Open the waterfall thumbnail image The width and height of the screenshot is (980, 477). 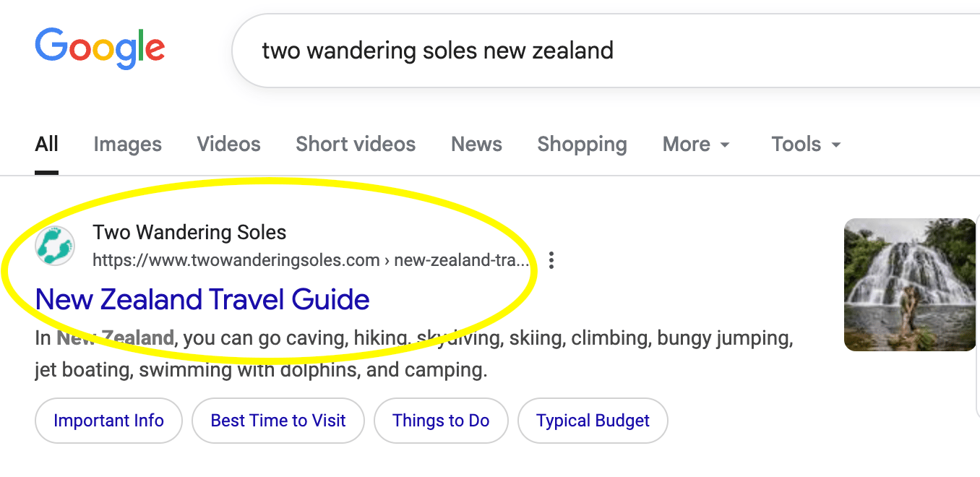pos(910,285)
